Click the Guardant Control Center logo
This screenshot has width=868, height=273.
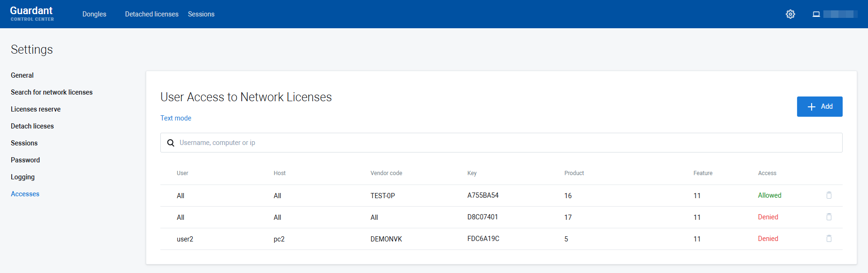tap(32, 14)
